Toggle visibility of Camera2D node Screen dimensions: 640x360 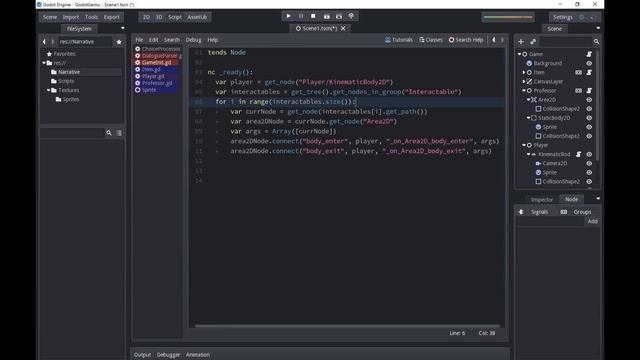[x=589, y=163]
